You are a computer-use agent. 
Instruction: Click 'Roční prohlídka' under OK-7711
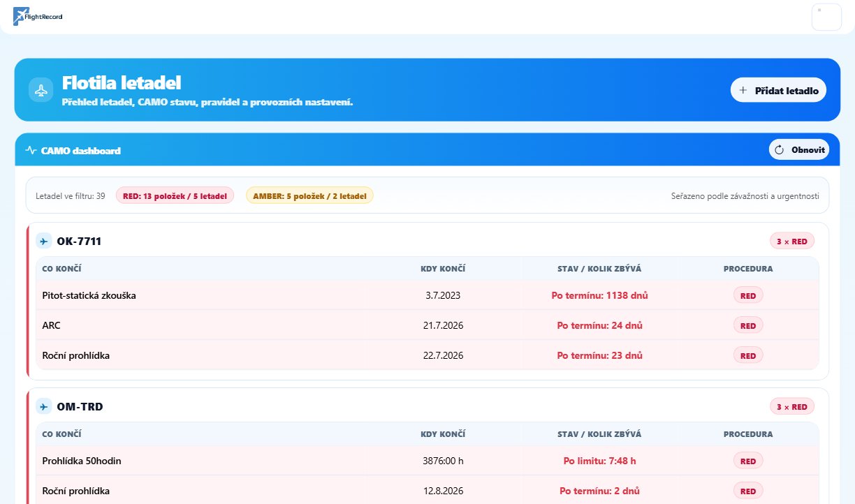click(76, 355)
